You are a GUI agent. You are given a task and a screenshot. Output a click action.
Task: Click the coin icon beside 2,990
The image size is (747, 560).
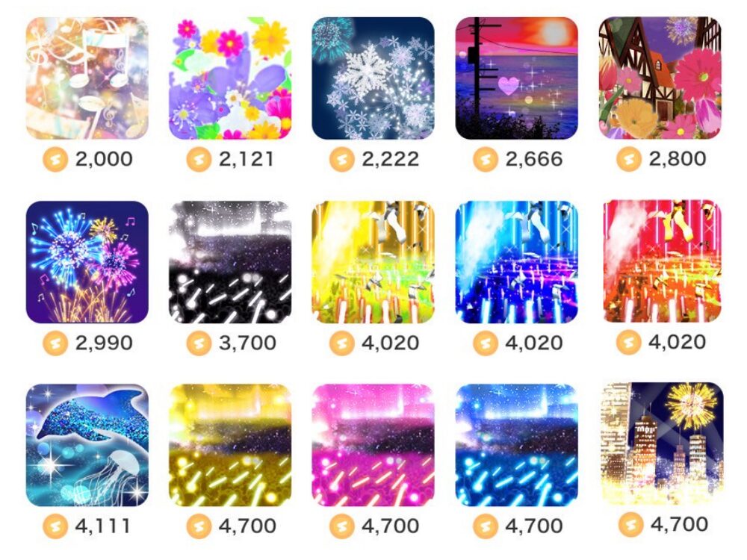tap(55, 343)
